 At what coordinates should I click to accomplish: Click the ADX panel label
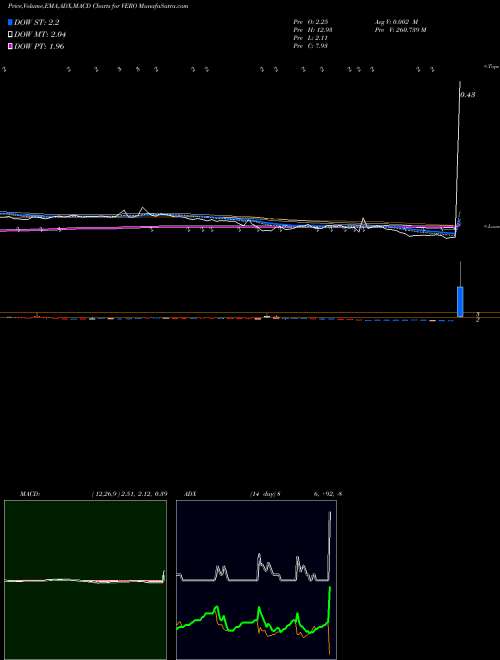pos(191,493)
